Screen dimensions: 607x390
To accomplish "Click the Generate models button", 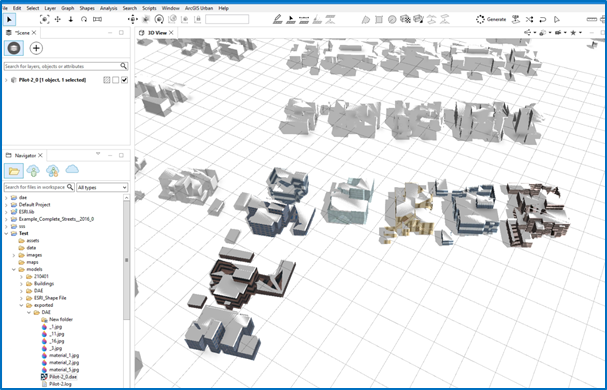I will point(491,19).
